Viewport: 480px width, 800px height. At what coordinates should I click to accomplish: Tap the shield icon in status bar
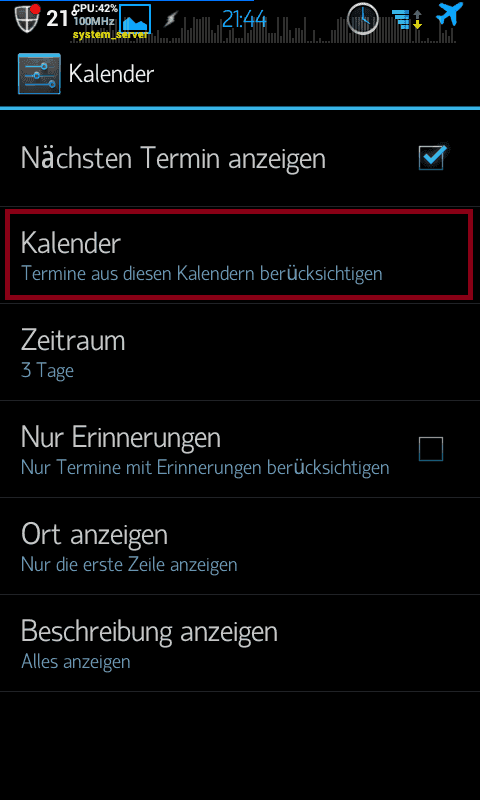coord(28,19)
